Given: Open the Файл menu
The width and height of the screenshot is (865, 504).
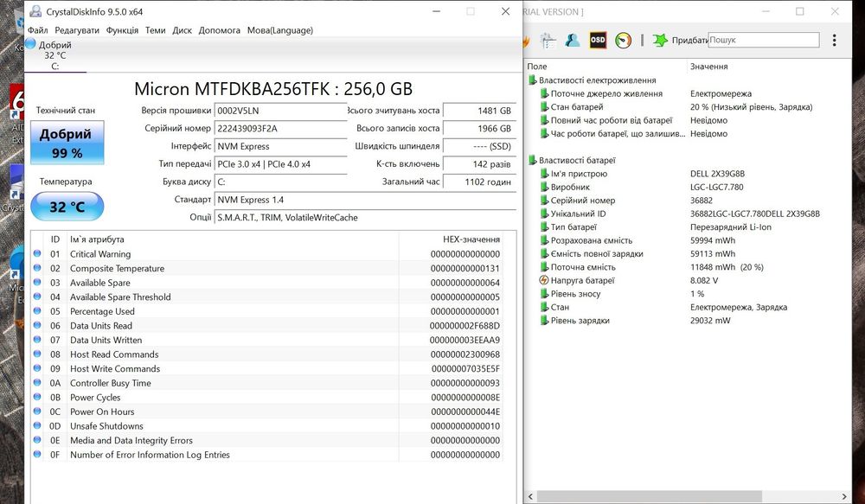Looking at the screenshot, I should tap(37, 30).
